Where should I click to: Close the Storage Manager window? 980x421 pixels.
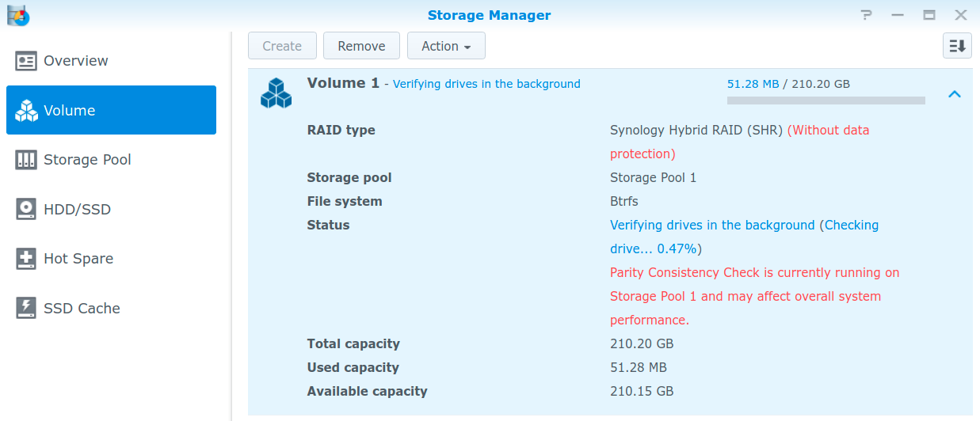[x=960, y=15]
